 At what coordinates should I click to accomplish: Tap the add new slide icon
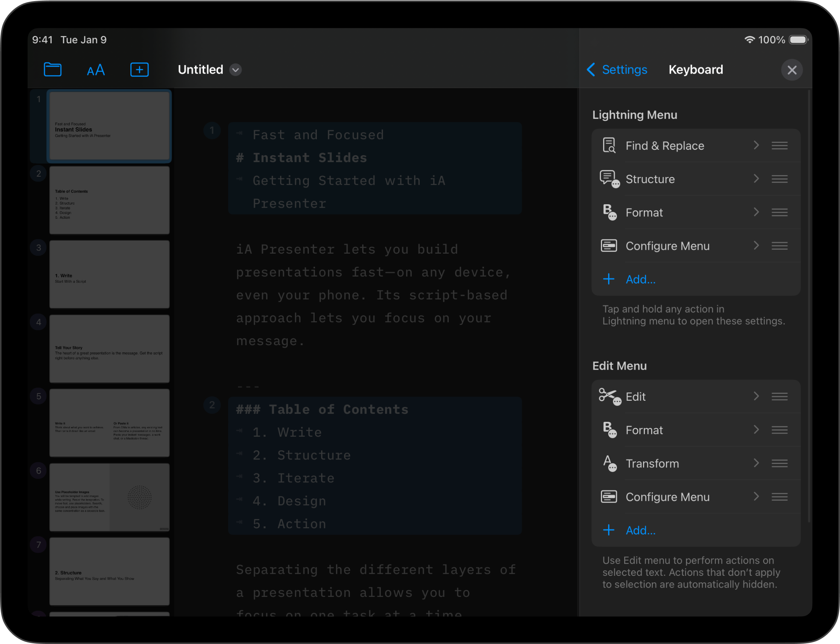139,70
